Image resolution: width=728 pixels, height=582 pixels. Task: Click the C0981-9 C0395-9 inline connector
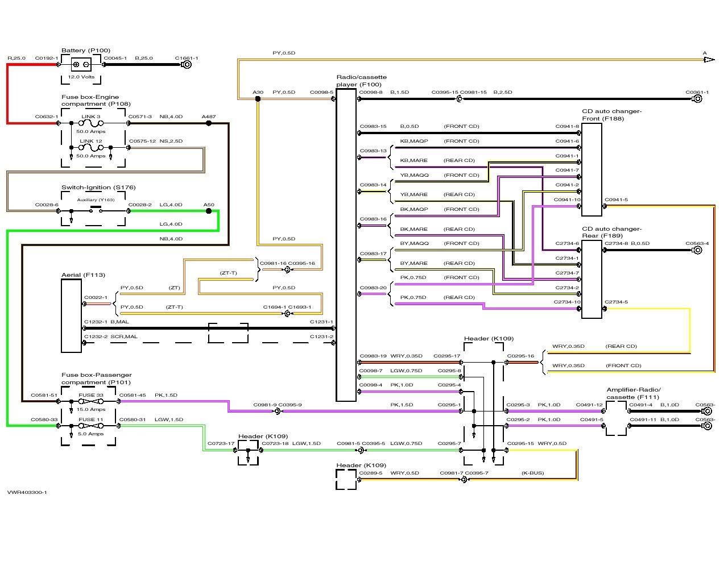[x=279, y=411]
